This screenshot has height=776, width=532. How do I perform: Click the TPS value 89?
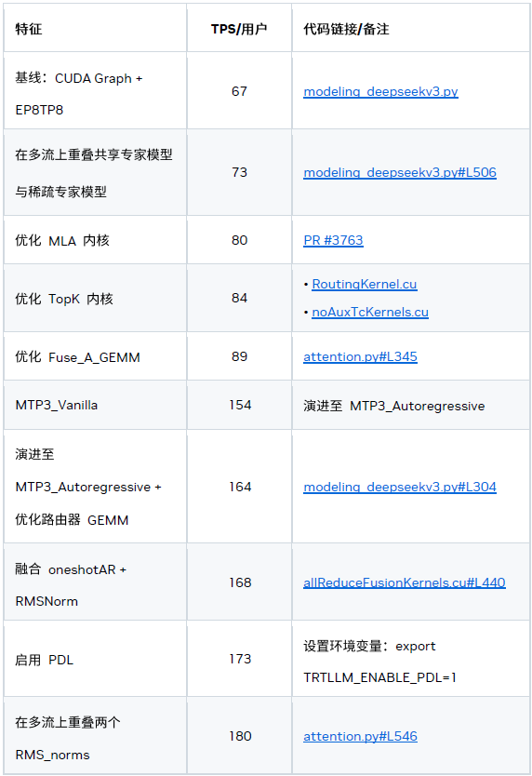point(239,356)
